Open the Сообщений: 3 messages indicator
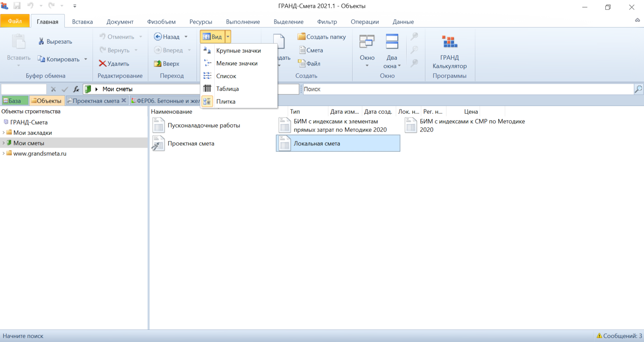 [619, 336]
